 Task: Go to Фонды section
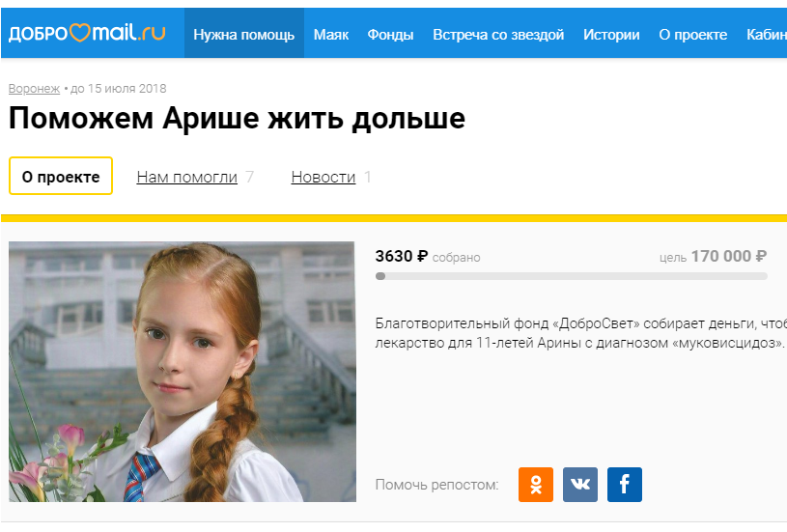pyautogui.click(x=390, y=34)
